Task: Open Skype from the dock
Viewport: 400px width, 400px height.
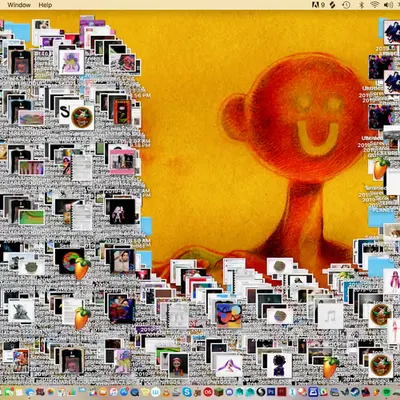Action: pos(187,392)
